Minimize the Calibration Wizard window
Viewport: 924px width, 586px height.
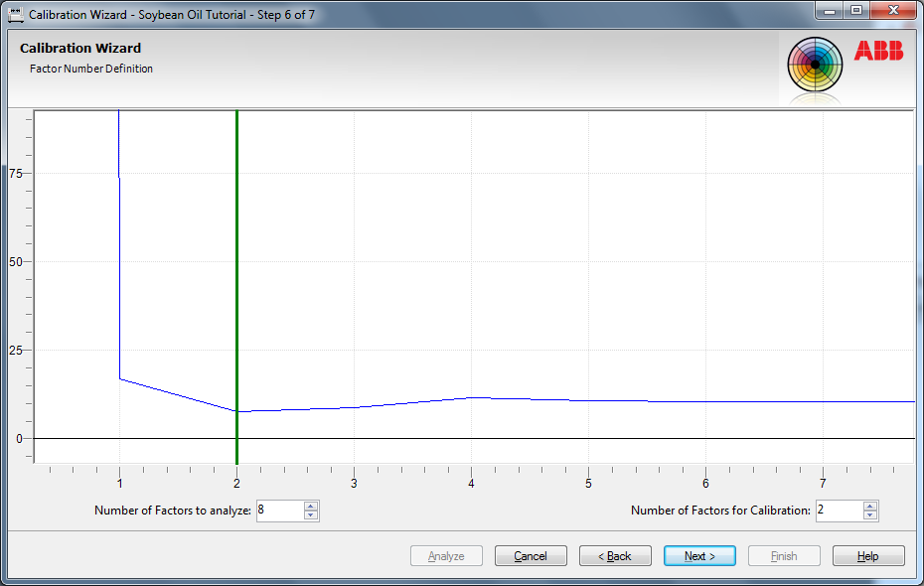[830, 10]
